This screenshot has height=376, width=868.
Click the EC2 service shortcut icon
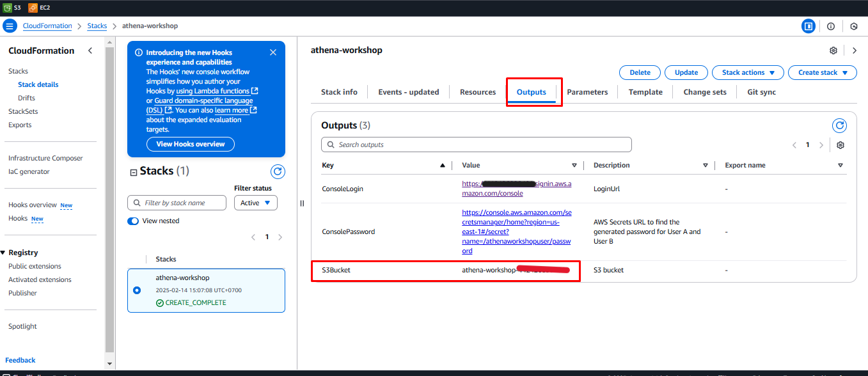click(33, 8)
